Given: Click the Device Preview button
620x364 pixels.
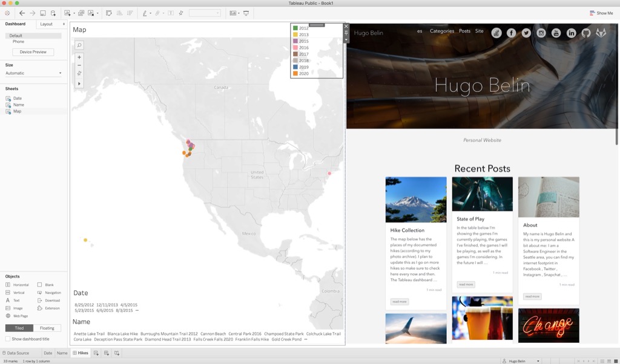Looking at the screenshot, I should [33, 52].
